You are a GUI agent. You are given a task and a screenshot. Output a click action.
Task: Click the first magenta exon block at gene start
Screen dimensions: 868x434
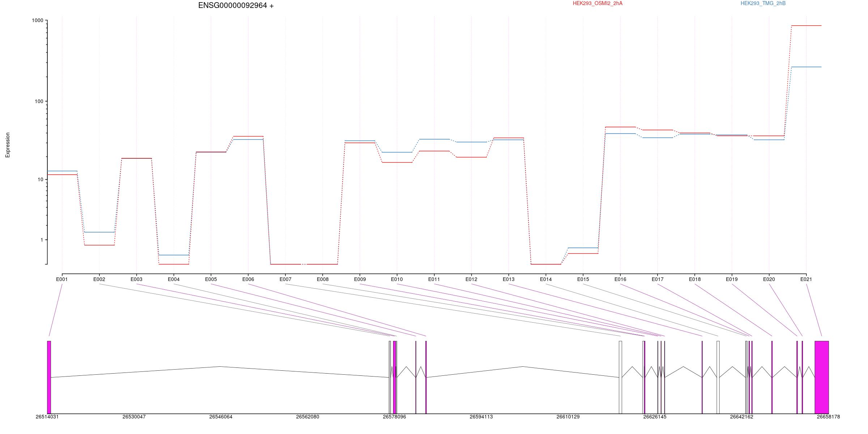tap(49, 377)
